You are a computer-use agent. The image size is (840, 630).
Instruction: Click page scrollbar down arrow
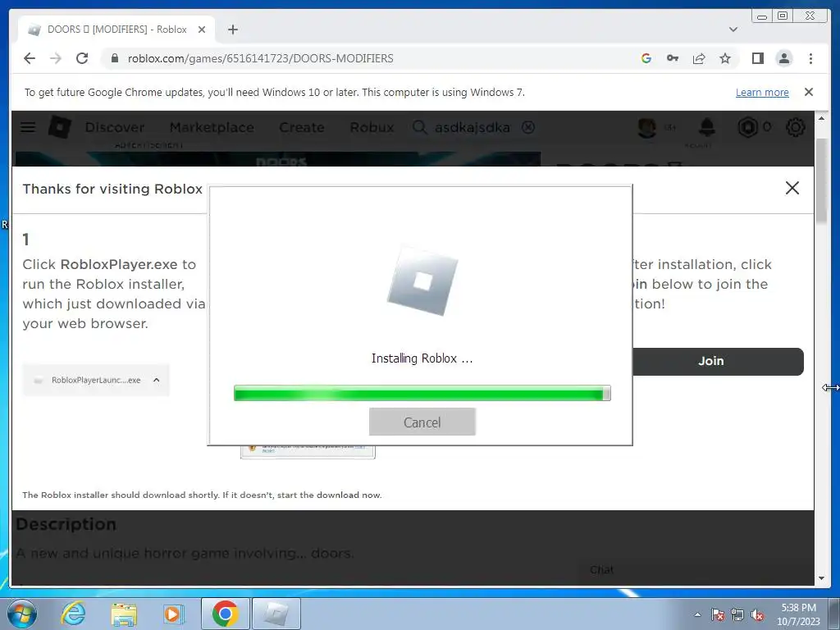tap(822, 578)
